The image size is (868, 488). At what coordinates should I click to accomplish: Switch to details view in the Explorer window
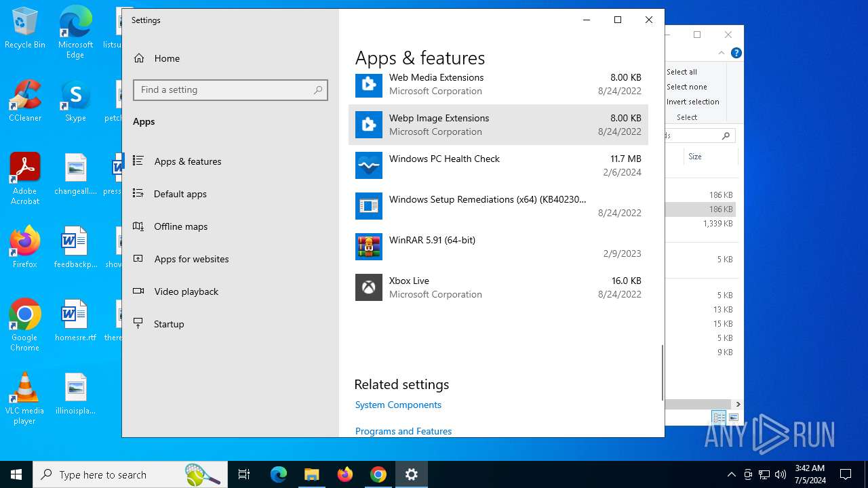tap(718, 418)
